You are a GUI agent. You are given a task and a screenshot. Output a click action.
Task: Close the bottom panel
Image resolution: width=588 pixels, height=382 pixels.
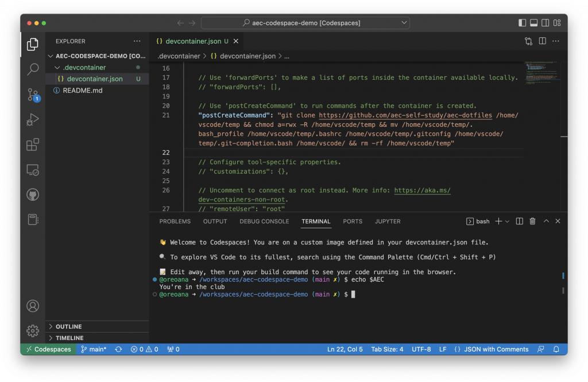(x=558, y=221)
